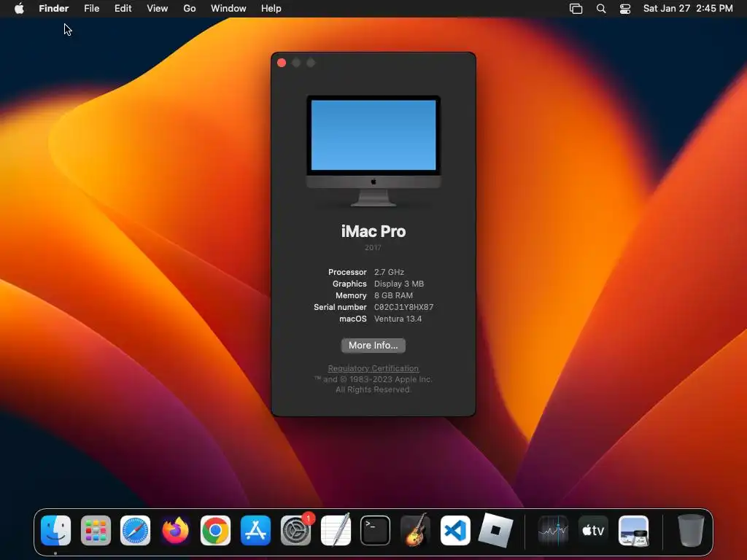The image size is (747, 560).
Task: Open the Go menu
Action: pyautogui.click(x=190, y=9)
